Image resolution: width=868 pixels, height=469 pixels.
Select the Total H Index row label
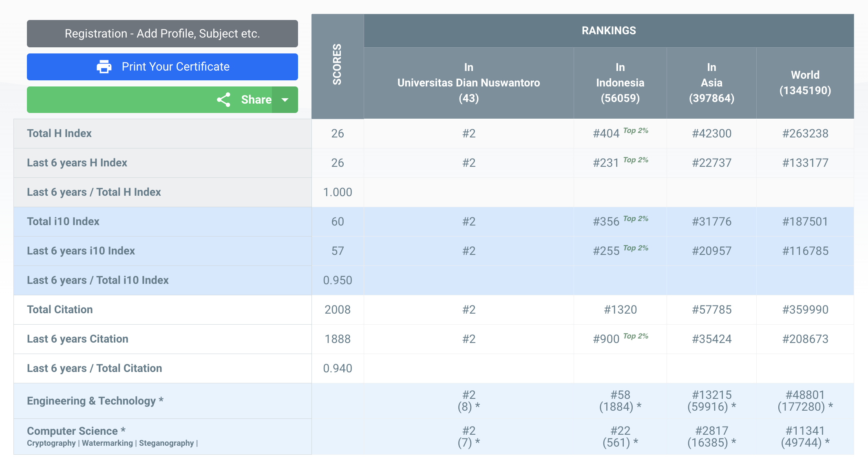tap(60, 133)
